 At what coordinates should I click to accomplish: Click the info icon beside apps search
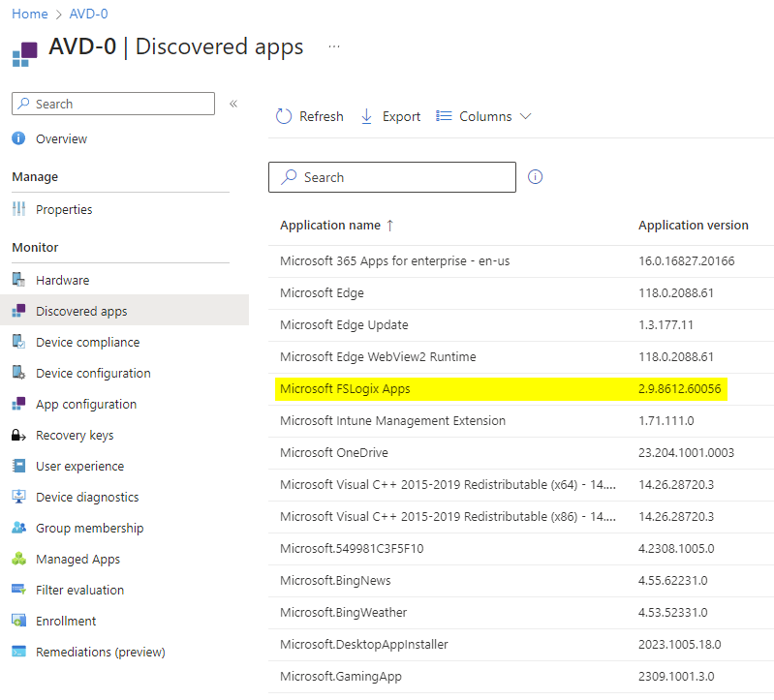(x=535, y=176)
